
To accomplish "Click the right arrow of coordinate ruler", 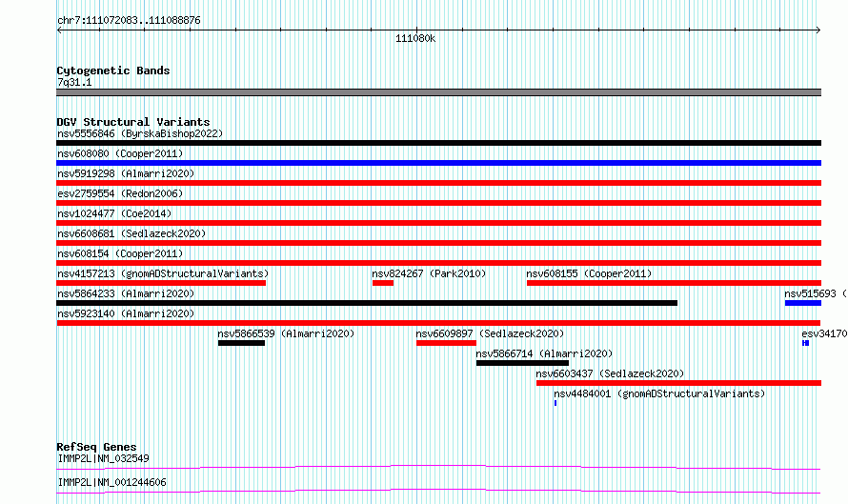I will tap(818, 30).
